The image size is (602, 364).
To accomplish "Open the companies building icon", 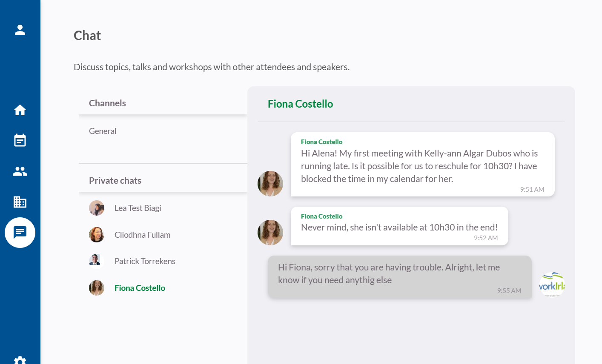I will point(20,202).
